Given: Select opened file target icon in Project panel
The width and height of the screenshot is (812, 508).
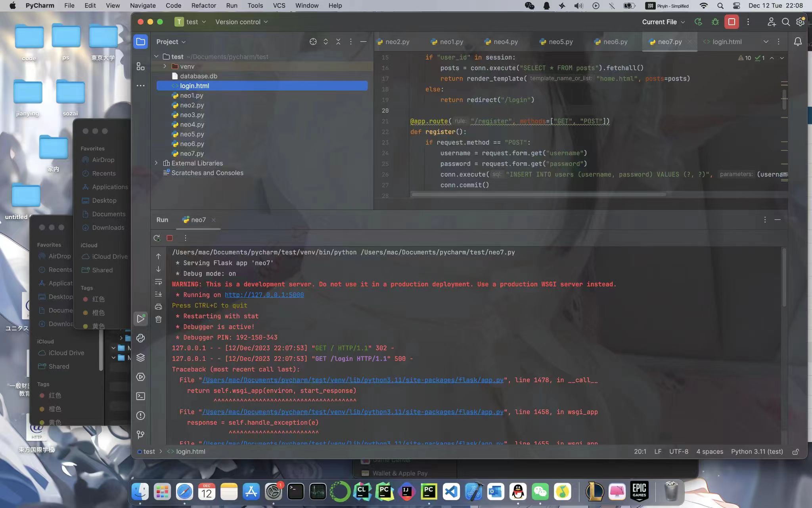Looking at the screenshot, I should pyautogui.click(x=313, y=42).
